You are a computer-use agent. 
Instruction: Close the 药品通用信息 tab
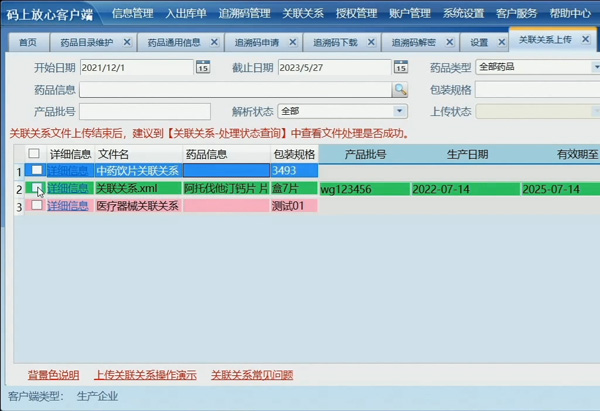coord(214,43)
